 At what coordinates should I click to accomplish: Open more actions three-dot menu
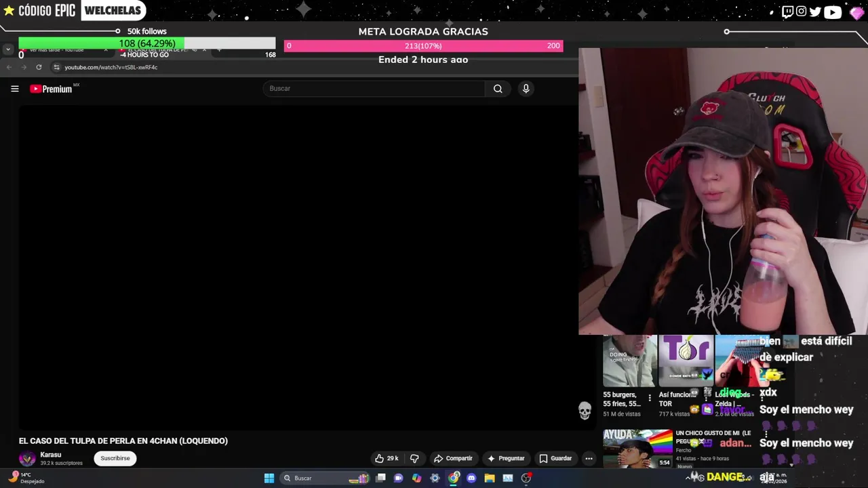[589, 458]
